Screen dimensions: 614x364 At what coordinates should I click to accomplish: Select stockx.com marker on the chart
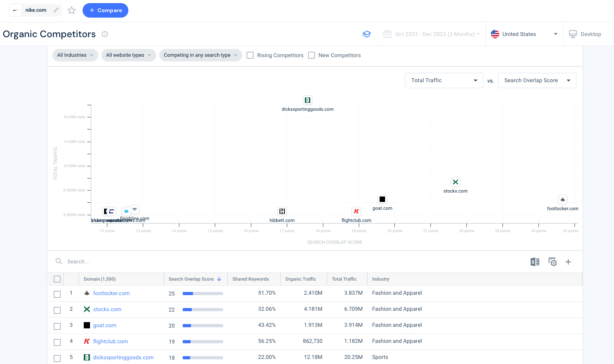(x=456, y=182)
